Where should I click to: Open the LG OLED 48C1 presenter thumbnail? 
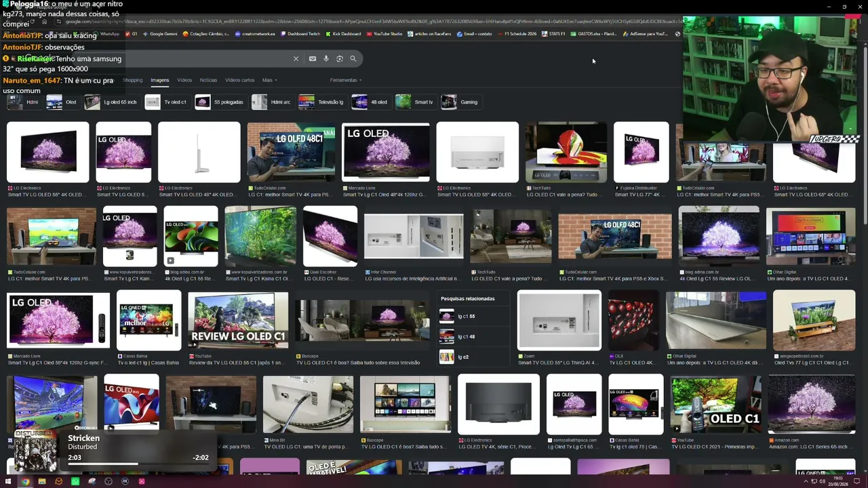click(x=291, y=152)
